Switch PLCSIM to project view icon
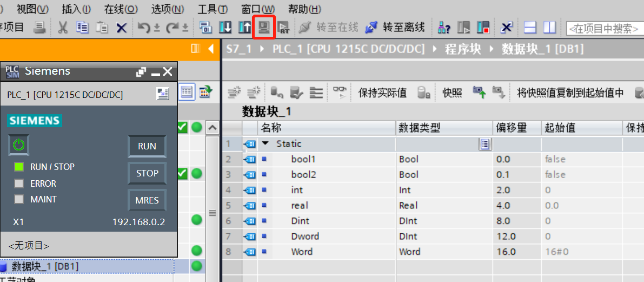 [x=163, y=94]
